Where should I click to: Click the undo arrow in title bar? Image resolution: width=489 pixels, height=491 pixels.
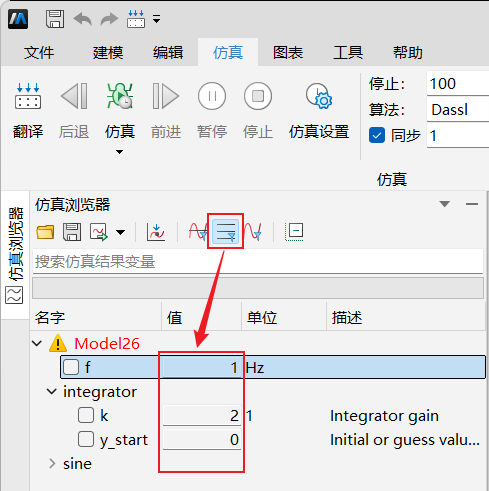click(x=82, y=19)
